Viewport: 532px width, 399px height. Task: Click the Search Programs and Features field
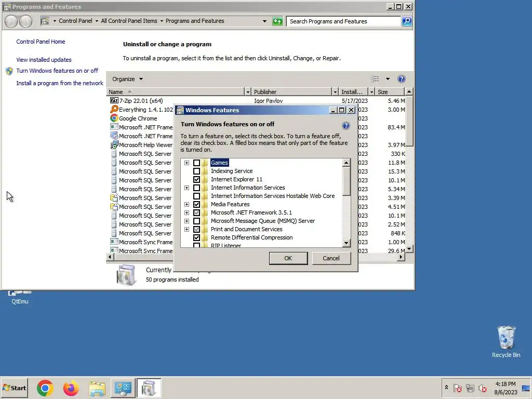(x=343, y=21)
